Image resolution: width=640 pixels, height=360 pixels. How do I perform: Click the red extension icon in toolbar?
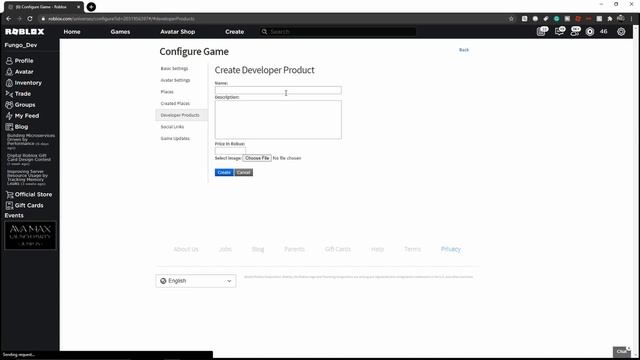pos(578,19)
